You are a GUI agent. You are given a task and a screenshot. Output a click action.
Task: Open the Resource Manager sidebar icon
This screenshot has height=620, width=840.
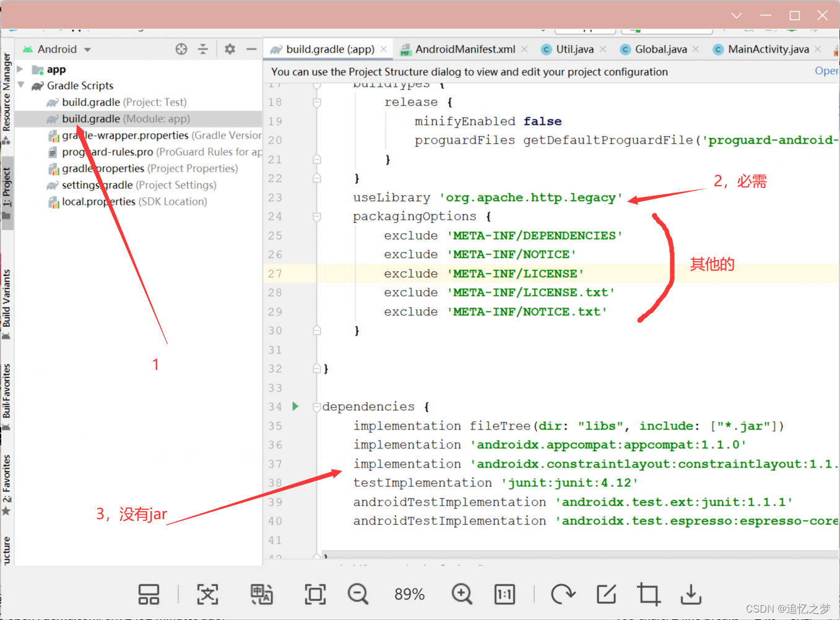click(x=8, y=99)
